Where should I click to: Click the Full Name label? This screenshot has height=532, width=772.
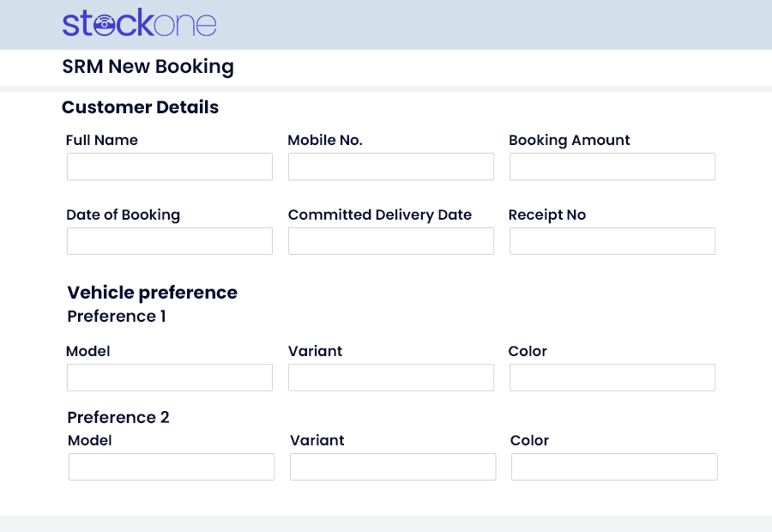click(x=102, y=140)
